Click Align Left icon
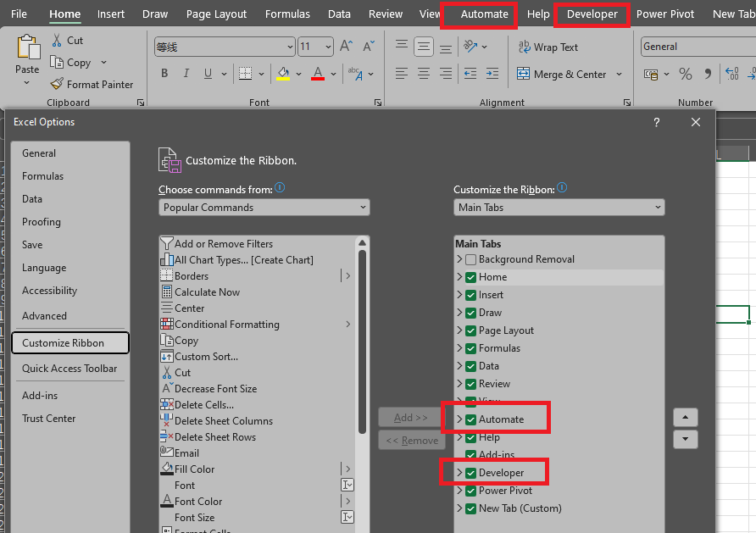Viewport: 756px width, 533px height. click(x=401, y=73)
